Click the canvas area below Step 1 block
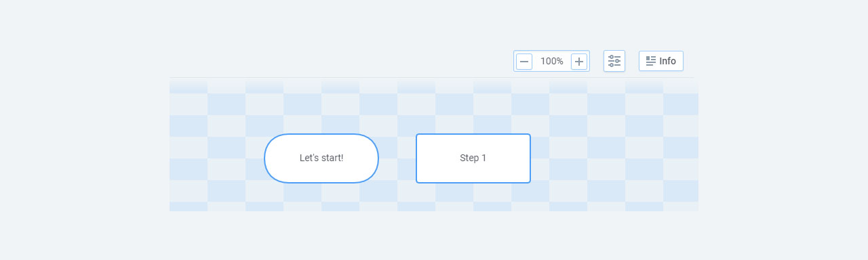The width and height of the screenshot is (868, 260). click(473, 197)
